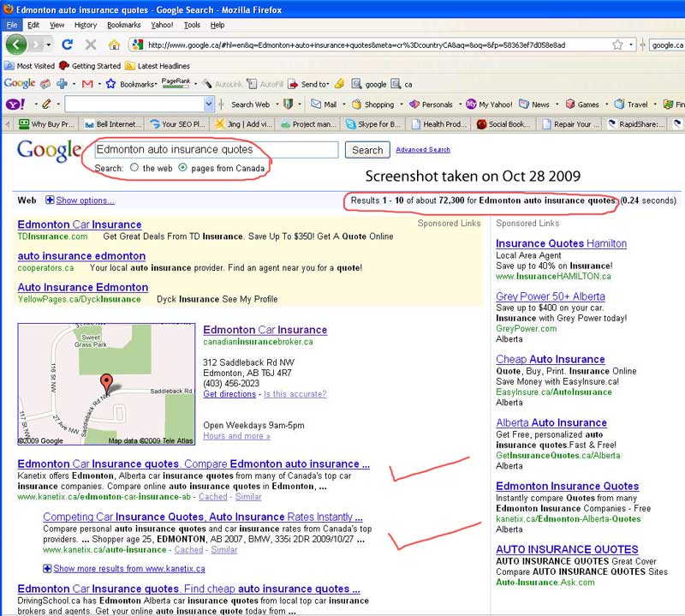The height and width of the screenshot is (616, 685).
Task: Go to the Firefox home page icon
Action: coord(114,45)
